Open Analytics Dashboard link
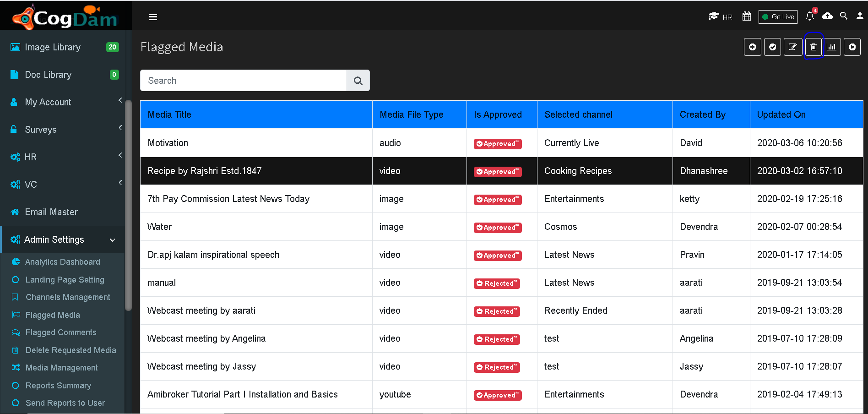The width and height of the screenshot is (868, 414). coord(62,262)
